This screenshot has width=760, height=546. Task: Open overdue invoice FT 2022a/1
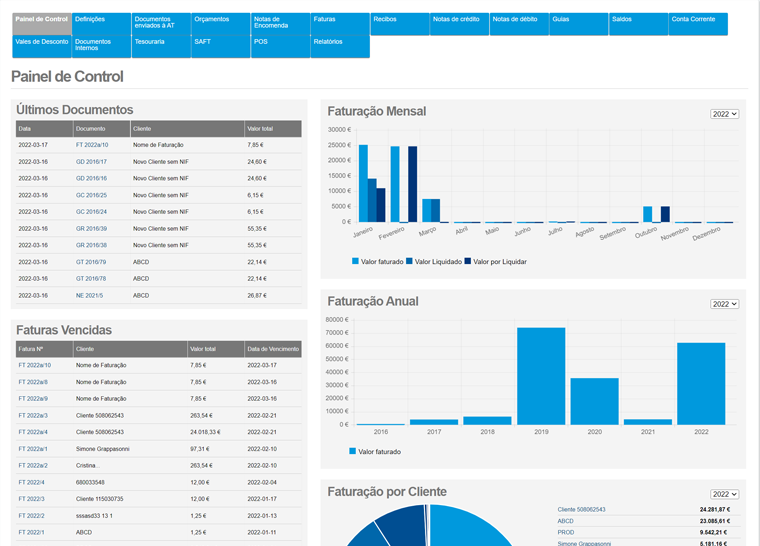(33, 449)
